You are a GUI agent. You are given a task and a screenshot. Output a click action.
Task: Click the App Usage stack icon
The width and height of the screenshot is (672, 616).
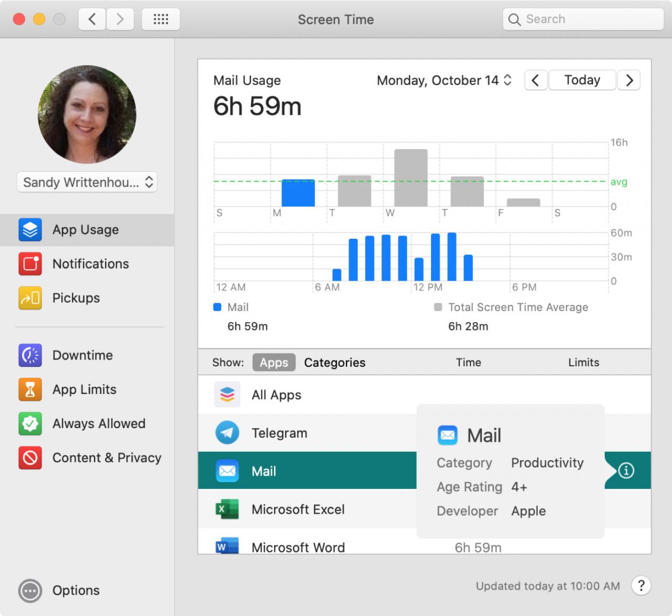click(30, 230)
